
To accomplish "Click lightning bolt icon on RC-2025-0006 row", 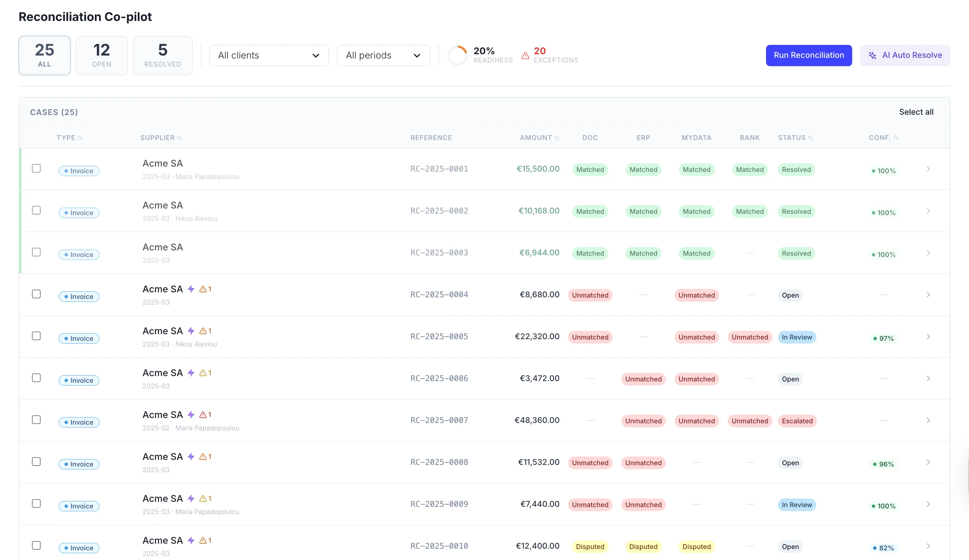I will pos(191,373).
